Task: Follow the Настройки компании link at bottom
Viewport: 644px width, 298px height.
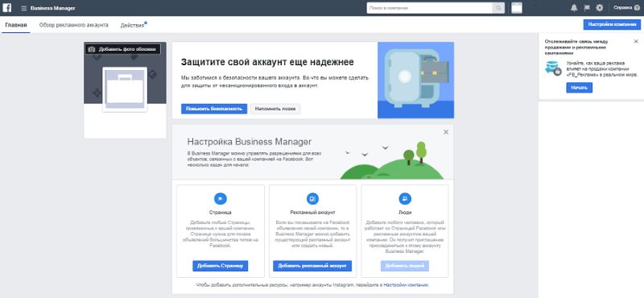Action: click(406, 284)
